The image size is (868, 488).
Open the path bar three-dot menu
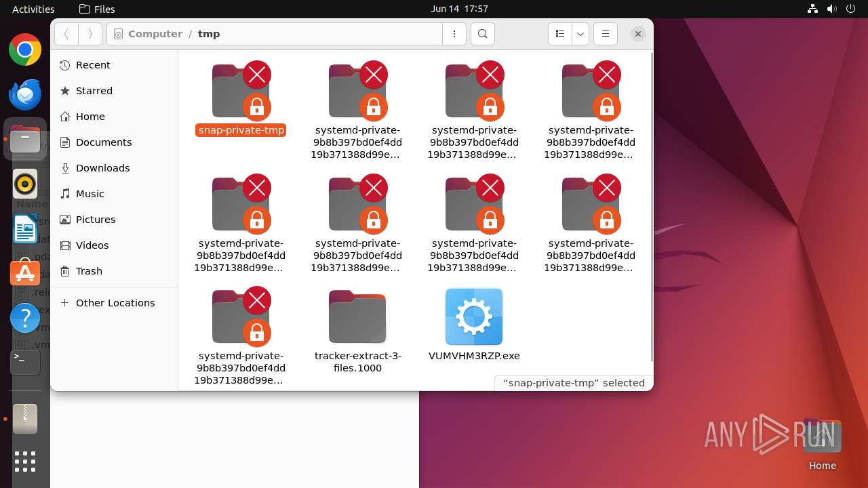(x=454, y=34)
